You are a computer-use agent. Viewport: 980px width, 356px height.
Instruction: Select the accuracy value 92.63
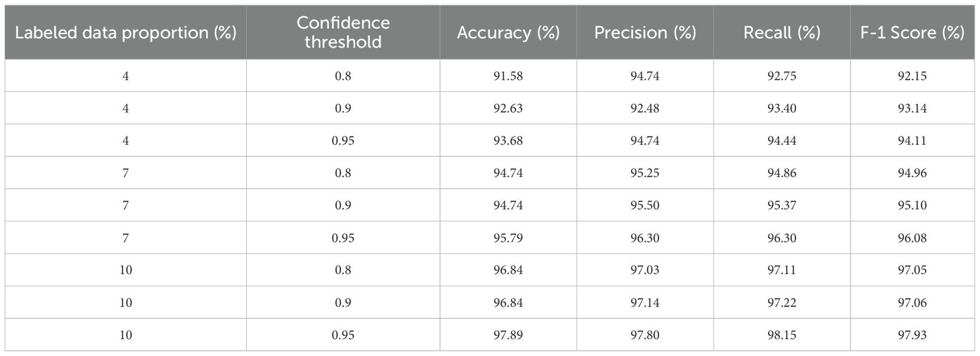(508, 108)
